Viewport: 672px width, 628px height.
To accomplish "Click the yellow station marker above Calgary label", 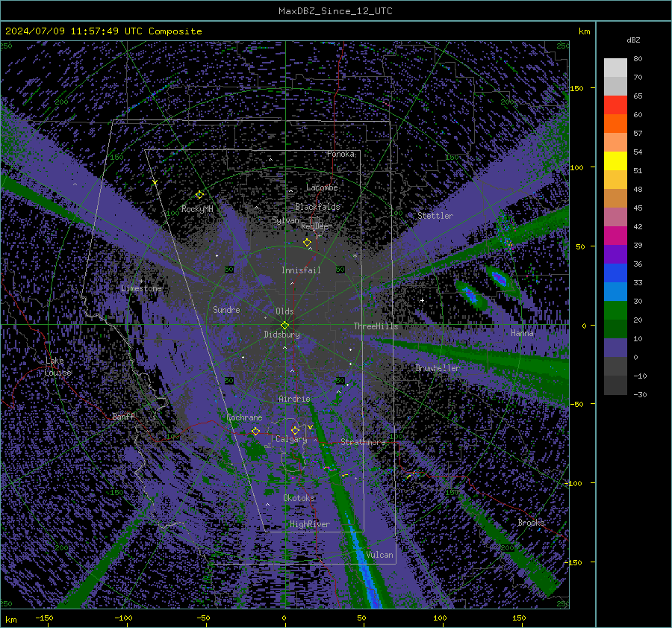I will point(295,430).
